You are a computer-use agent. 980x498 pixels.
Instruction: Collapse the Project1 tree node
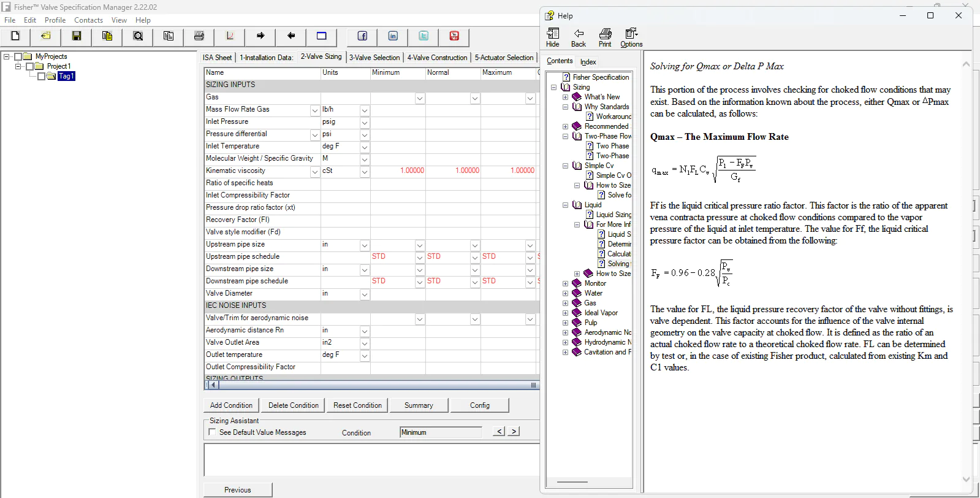click(x=18, y=66)
